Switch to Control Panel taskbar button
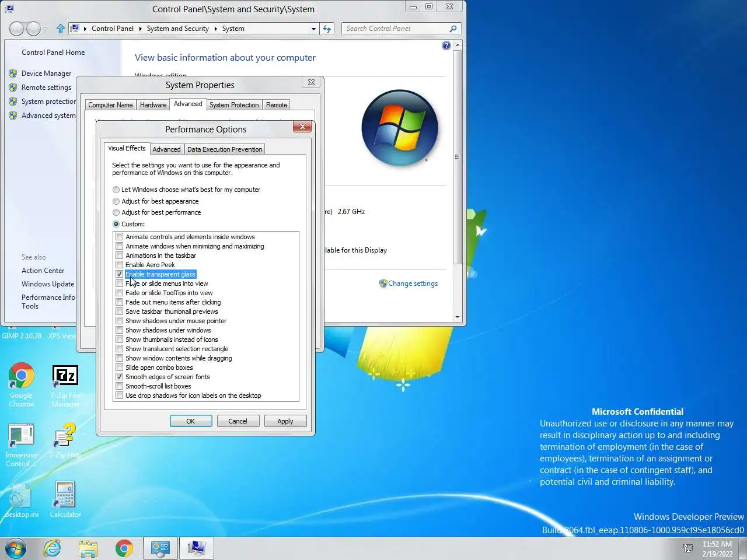Screen dimensions: 747x560 click(160, 548)
